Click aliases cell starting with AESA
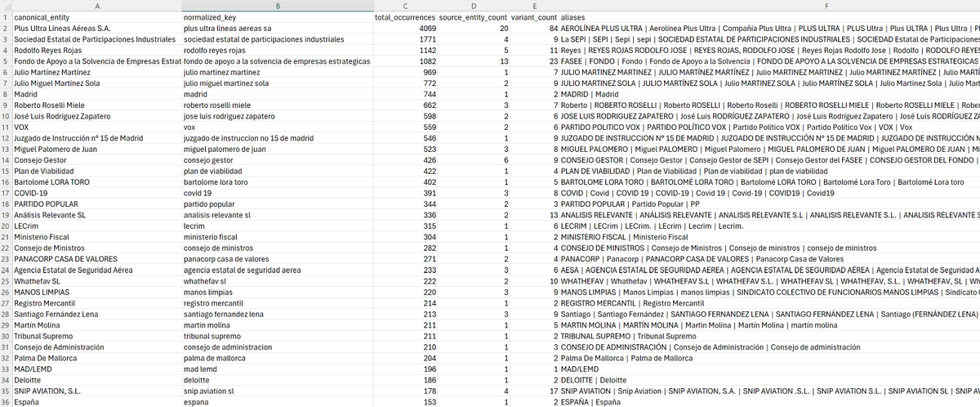The image size is (980, 407). click(770, 270)
